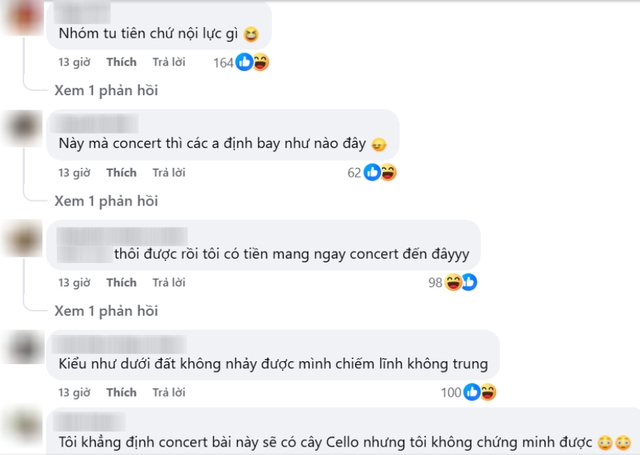Image resolution: width=640 pixels, height=455 pixels.
Task: Open the like reaction beside count 100
Action: tap(472, 392)
